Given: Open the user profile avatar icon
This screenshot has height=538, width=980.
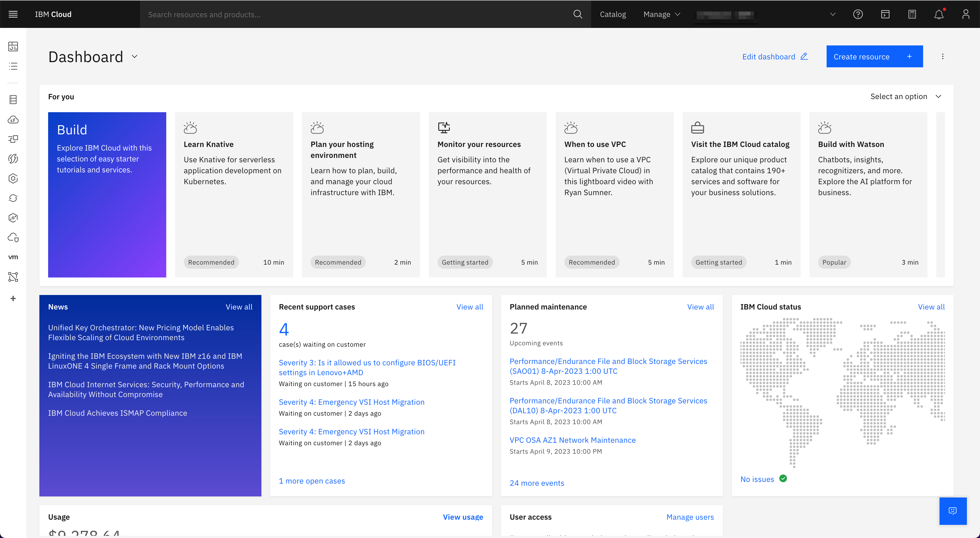Looking at the screenshot, I should coord(966,14).
